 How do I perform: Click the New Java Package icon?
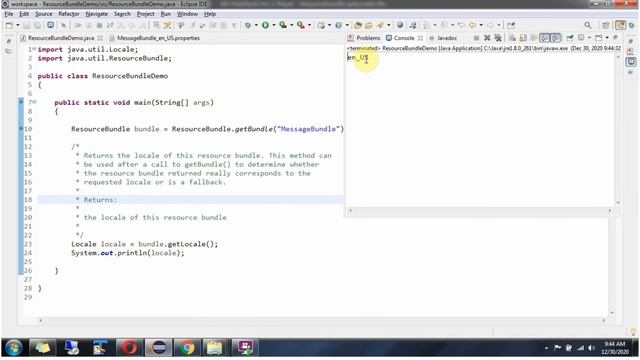[x=321, y=25]
